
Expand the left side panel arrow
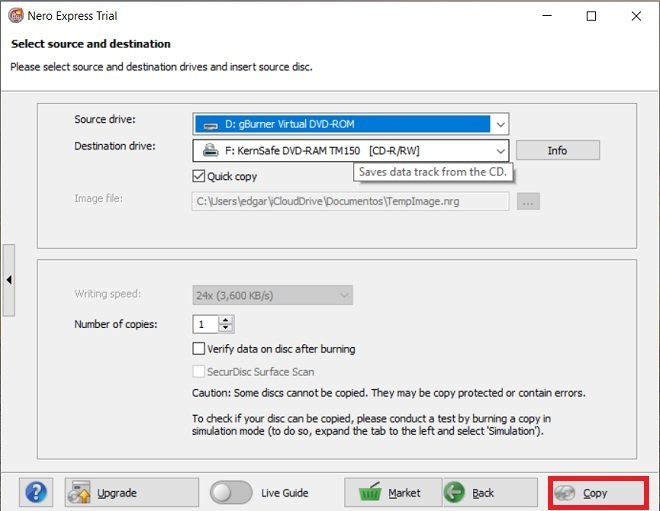[9, 280]
